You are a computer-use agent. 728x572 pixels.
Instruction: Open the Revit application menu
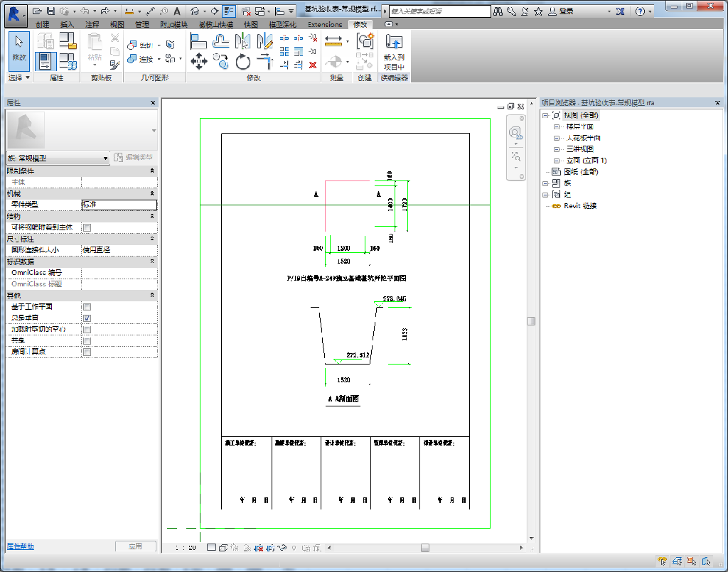(x=14, y=14)
